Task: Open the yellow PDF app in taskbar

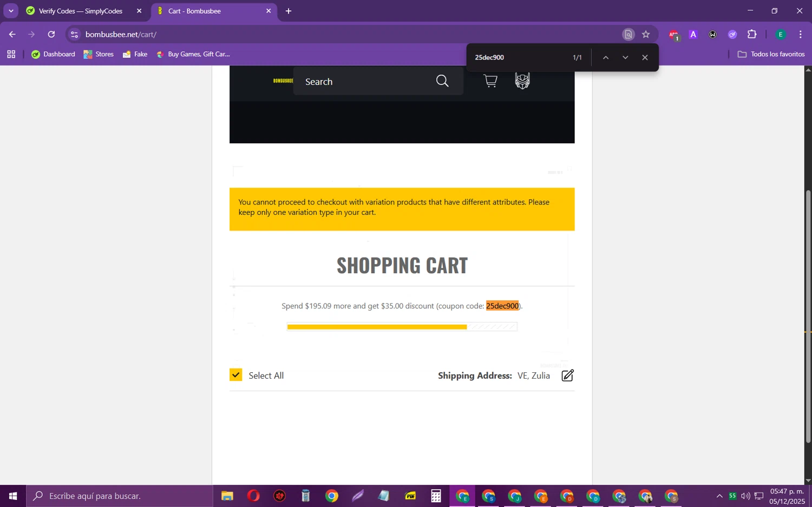Action: point(410,496)
